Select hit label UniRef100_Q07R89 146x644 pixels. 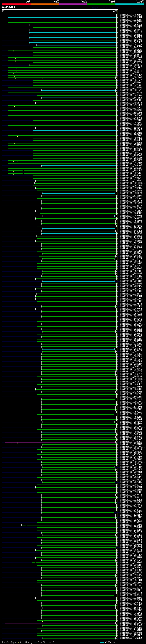click(x=131, y=482)
